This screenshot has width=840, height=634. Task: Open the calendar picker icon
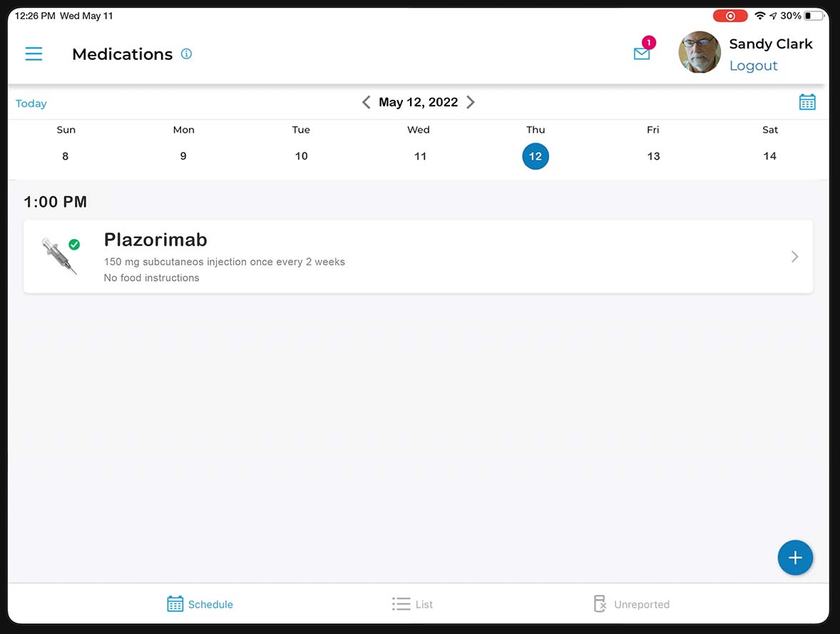tap(807, 102)
